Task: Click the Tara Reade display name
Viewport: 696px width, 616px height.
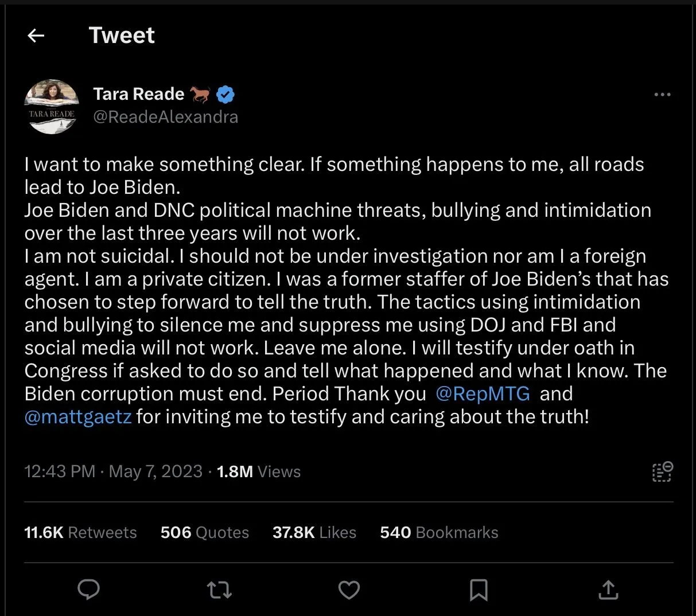Action: [x=139, y=94]
